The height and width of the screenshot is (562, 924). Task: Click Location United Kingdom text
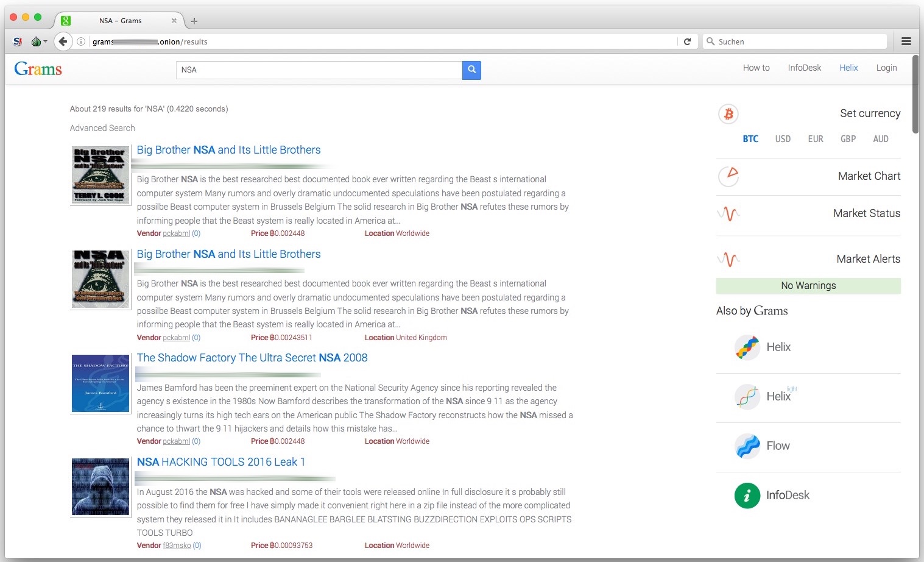pos(406,338)
